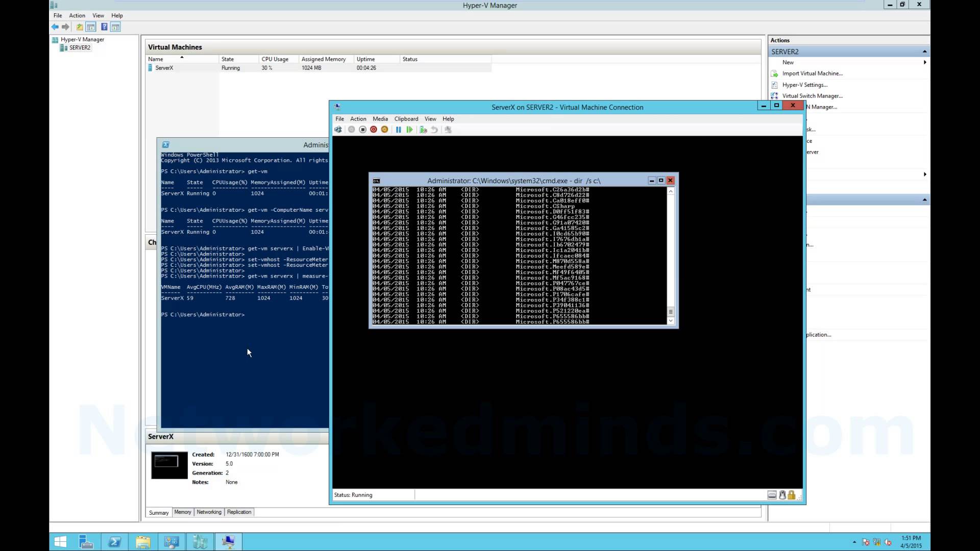This screenshot has width=980, height=551.
Task: Open View menu in Virtual Machine Connection
Action: [430, 119]
